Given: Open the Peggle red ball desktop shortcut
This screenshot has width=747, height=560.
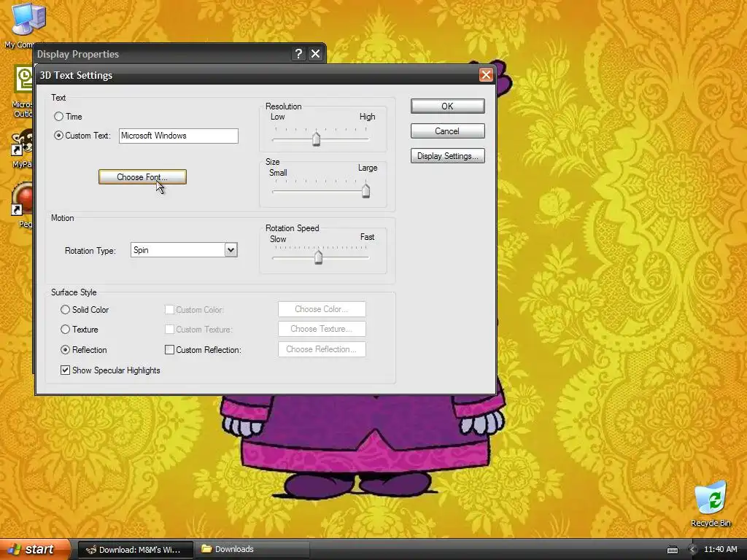Looking at the screenshot, I should pyautogui.click(x=22, y=205).
